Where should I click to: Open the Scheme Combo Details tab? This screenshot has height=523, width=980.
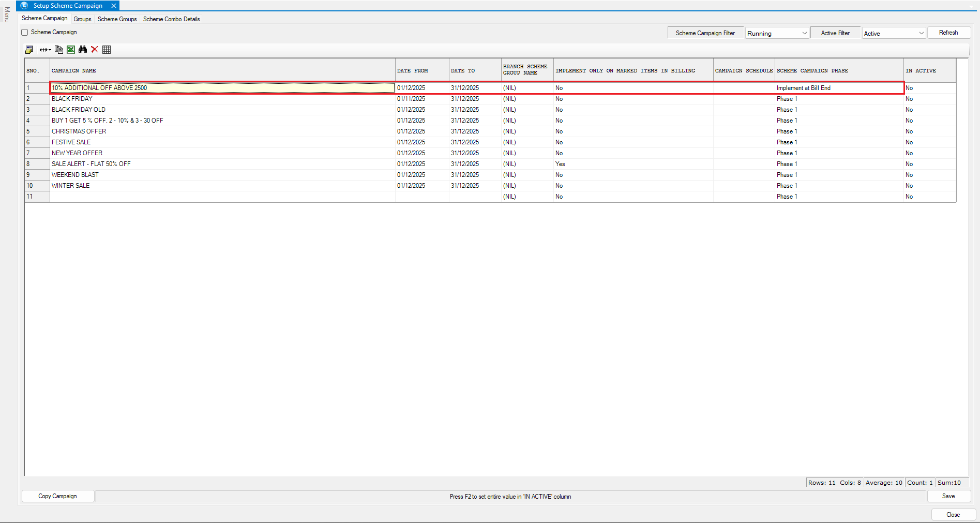coord(171,19)
